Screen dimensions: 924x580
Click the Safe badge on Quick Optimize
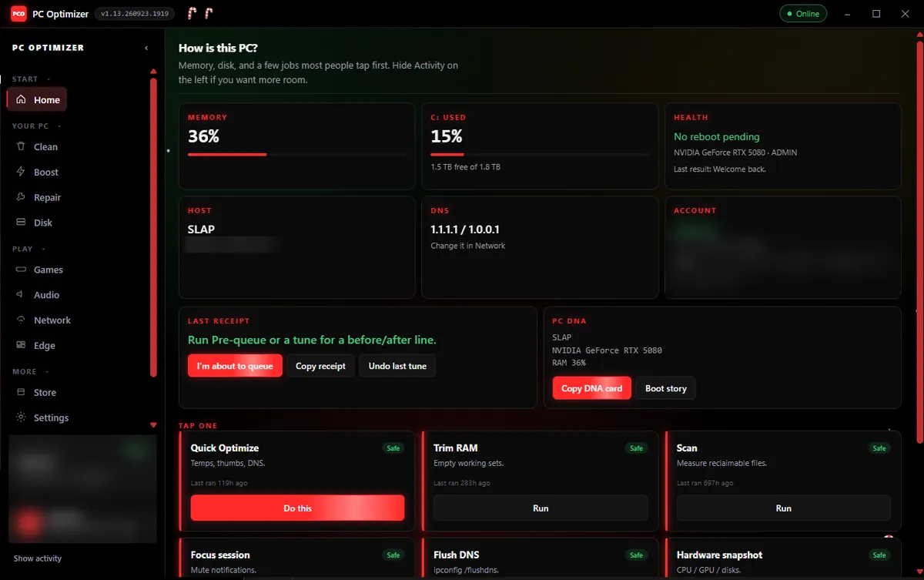tap(393, 448)
